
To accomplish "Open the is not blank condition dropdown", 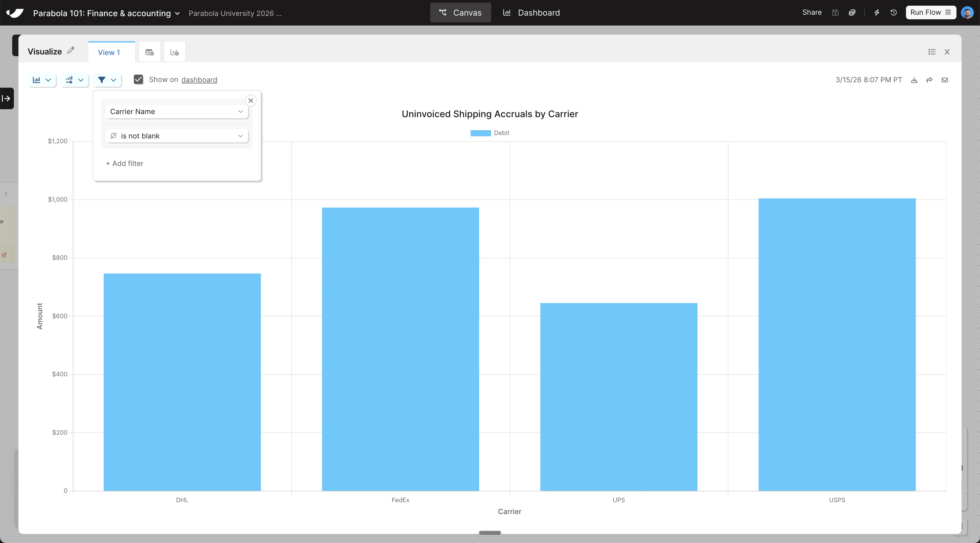I will coord(177,136).
